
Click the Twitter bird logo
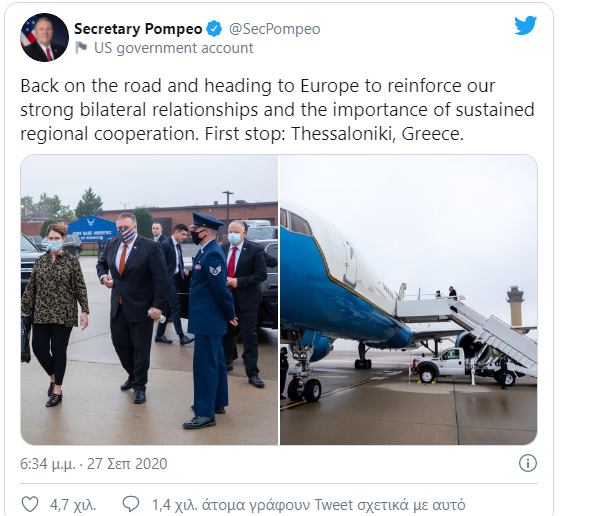click(x=525, y=26)
